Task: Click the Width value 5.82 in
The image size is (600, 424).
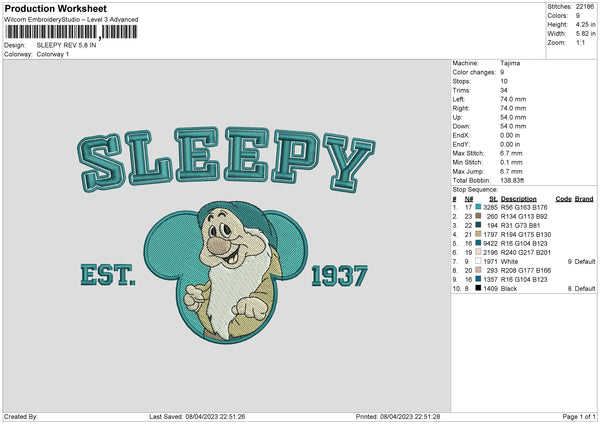Action: (585, 34)
